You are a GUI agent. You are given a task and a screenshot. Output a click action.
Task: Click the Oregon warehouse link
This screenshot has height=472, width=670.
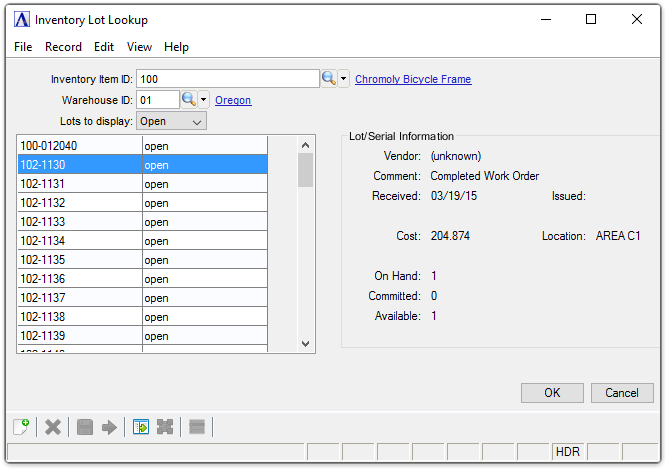tap(233, 100)
